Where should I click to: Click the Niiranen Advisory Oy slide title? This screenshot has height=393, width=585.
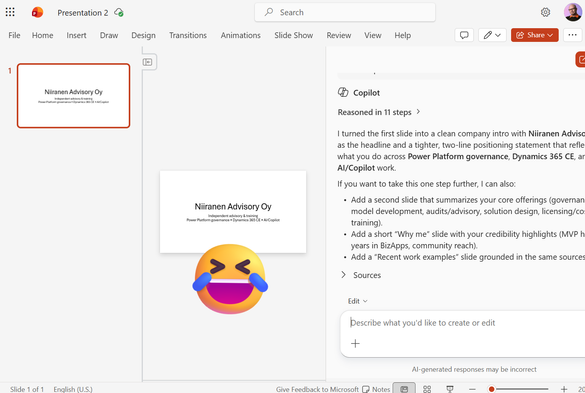click(x=233, y=206)
